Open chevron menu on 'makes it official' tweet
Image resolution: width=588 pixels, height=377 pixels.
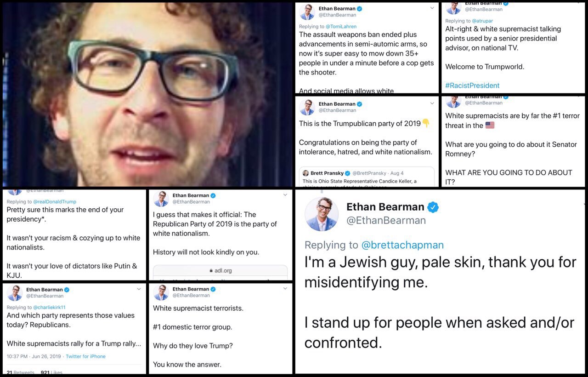coord(285,195)
